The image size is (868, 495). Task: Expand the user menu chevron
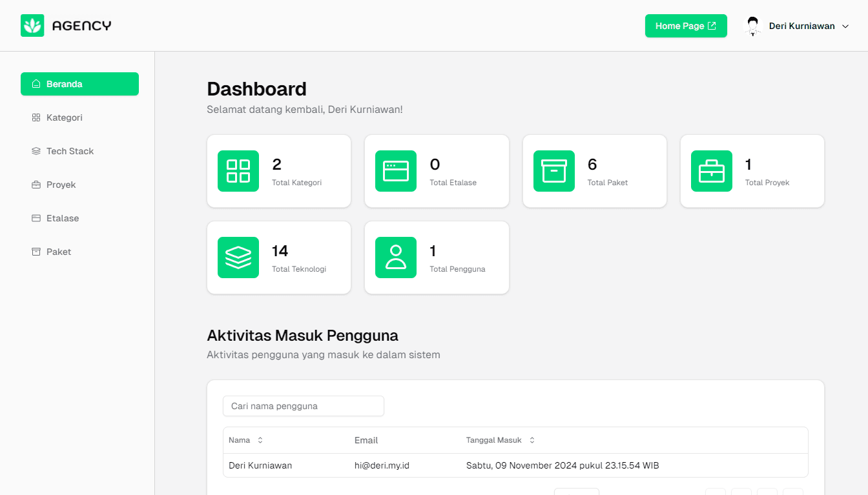click(845, 26)
